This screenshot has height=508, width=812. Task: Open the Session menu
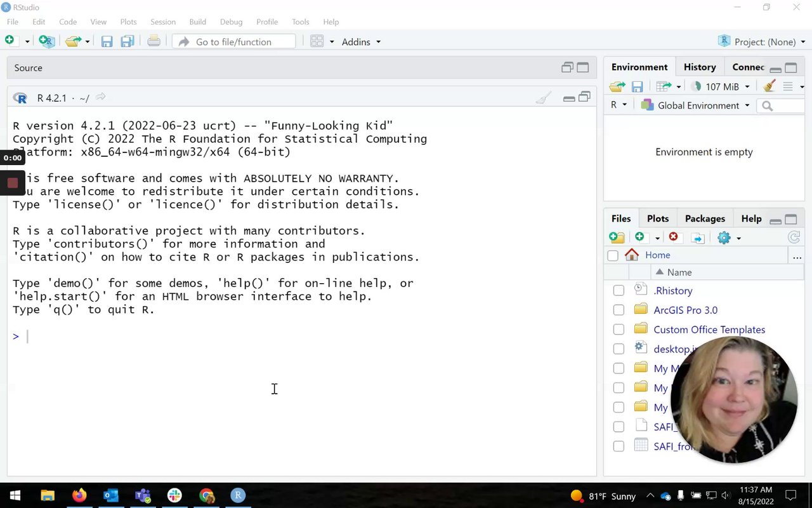point(163,22)
